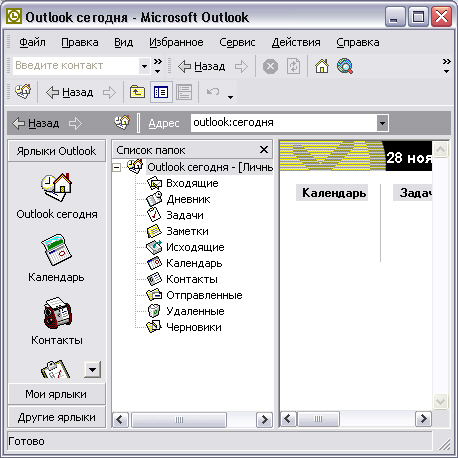
Task: Open the Календарь shortcut icon
Action: [x=56, y=250]
